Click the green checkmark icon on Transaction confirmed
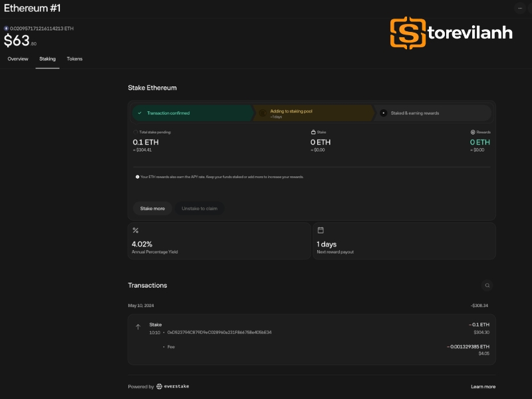This screenshot has width=532, height=399. (x=140, y=113)
